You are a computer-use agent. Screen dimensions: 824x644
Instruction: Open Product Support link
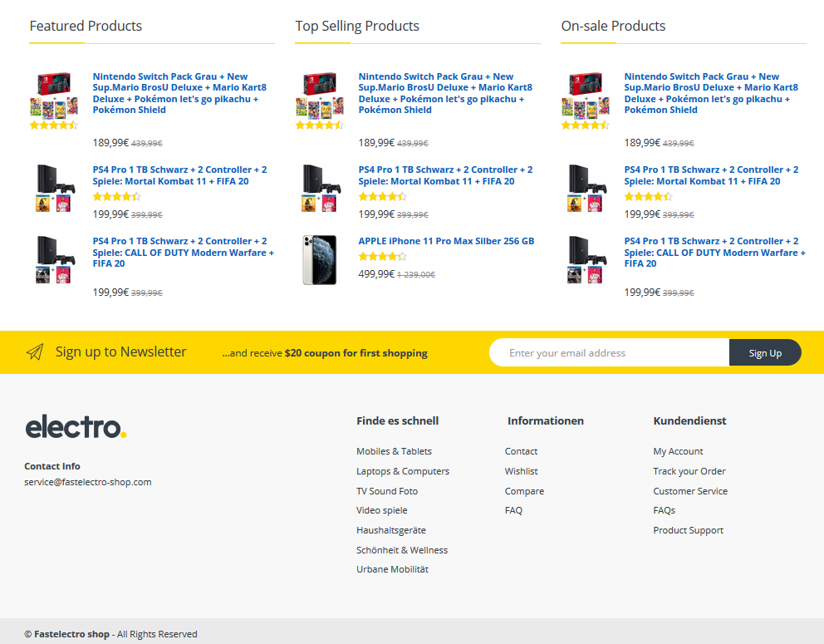(x=689, y=530)
